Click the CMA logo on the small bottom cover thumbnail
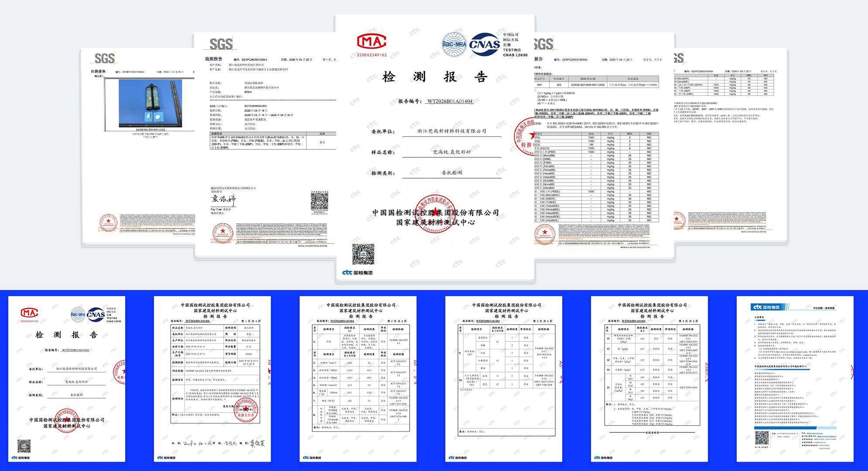 pos(30,313)
